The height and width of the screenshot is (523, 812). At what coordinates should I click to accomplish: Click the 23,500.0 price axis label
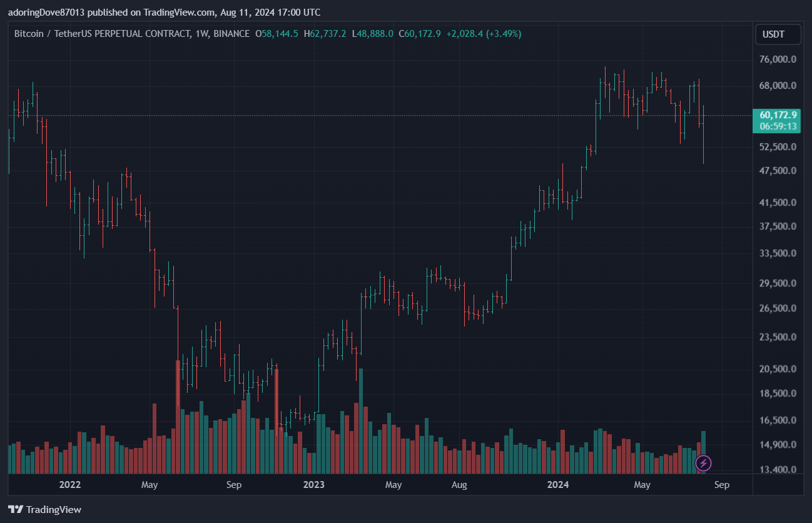coord(778,337)
